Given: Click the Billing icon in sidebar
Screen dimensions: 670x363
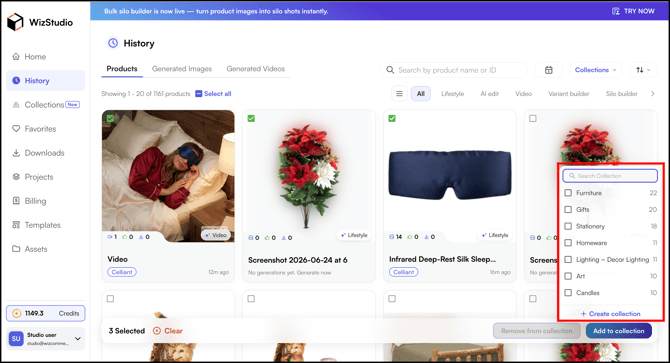Looking at the screenshot, I should (x=16, y=201).
